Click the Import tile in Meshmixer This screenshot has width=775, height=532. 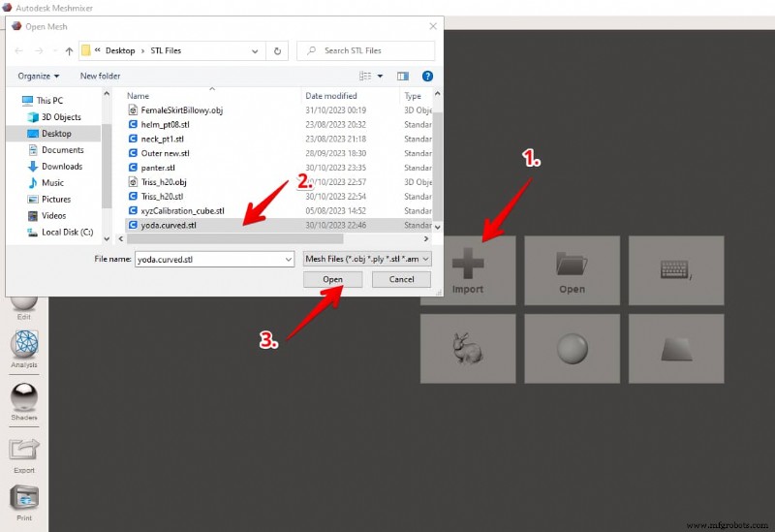tap(468, 270)
